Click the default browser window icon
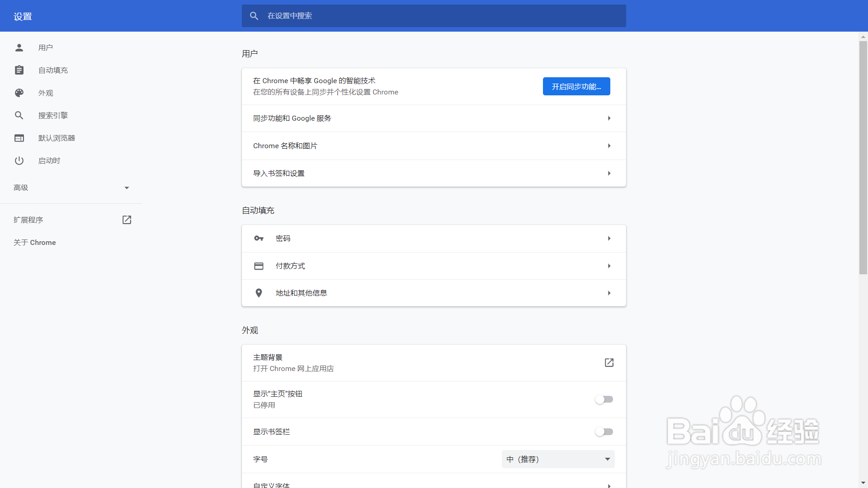868x488 pixels. [19, 138]
